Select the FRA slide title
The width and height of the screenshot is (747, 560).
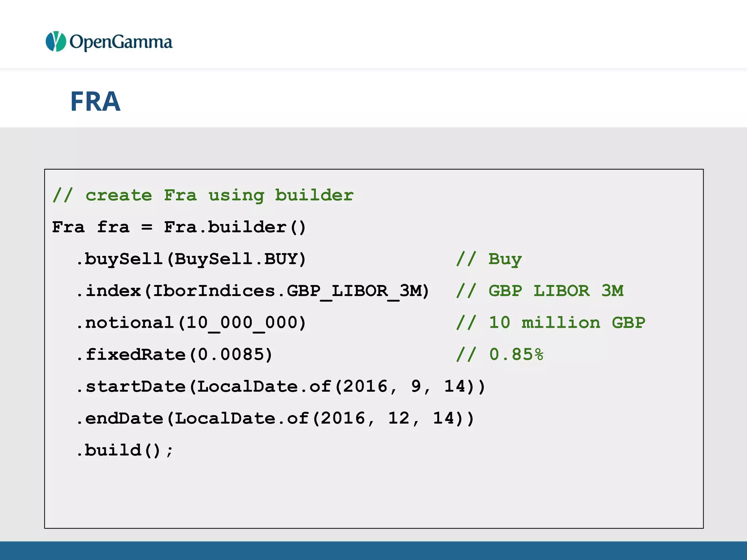[x=95, y=101]
